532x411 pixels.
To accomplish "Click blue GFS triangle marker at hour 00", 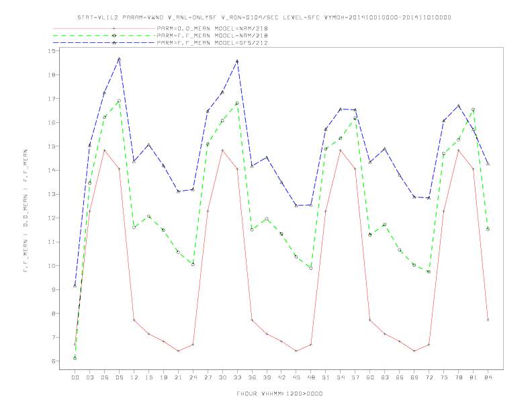I will 75,286.
